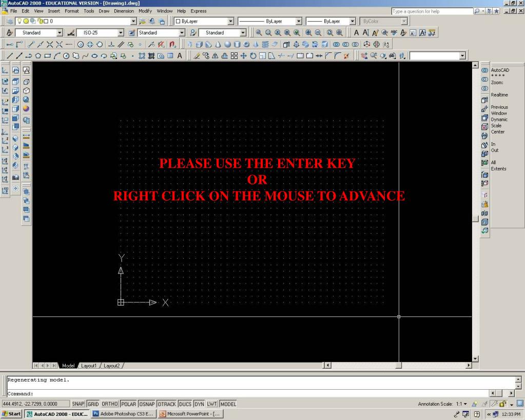Select the Multiline Text tool
Viewport: 525px width, 420px height.
pyautogui.click(x=180, y=56)
